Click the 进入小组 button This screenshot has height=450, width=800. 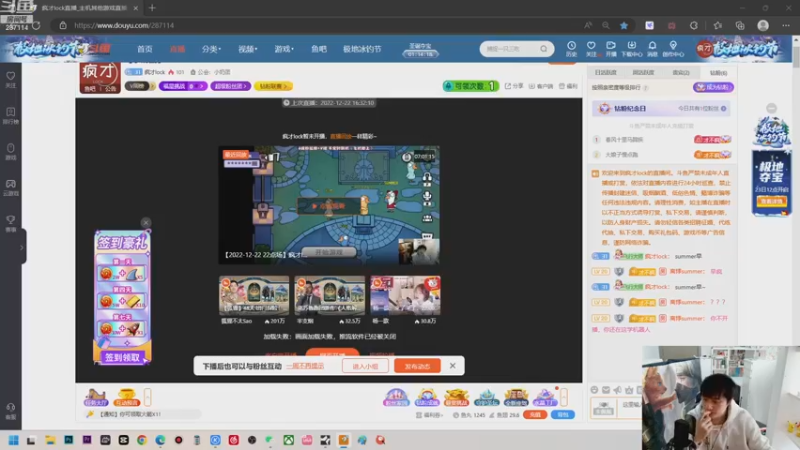point(365,366)
